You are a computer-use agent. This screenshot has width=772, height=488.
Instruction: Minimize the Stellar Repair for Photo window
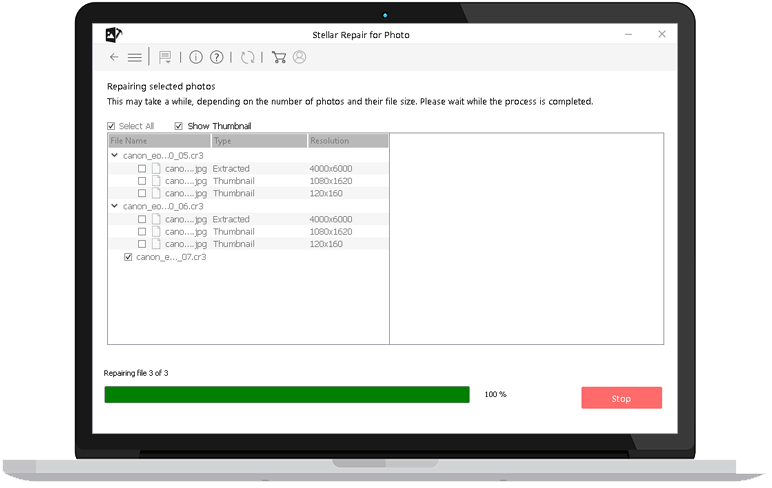pyautogui.click(x=628, y=34)
